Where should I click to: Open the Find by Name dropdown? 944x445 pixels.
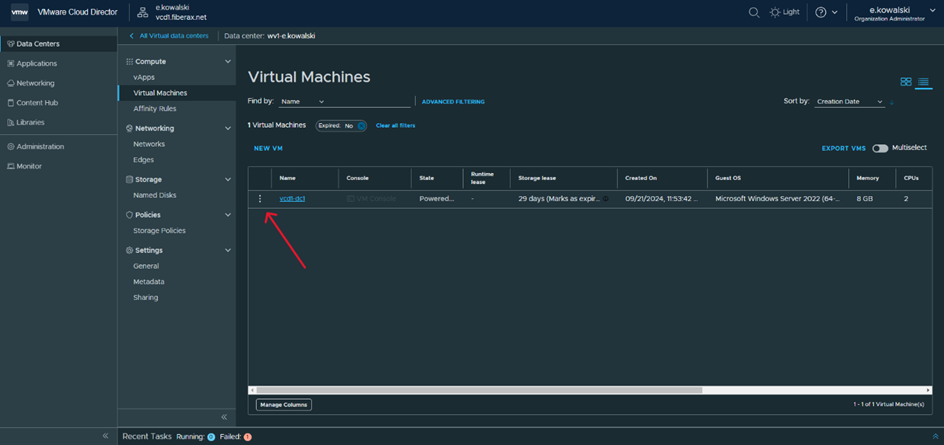click(x=302, y=102)
